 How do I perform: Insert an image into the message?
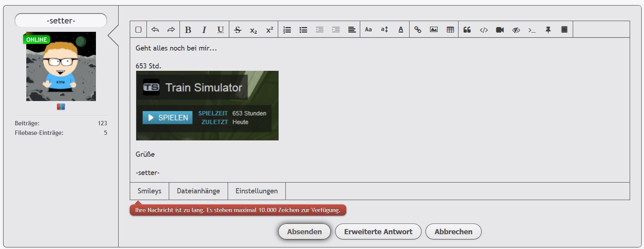tap(434, 29)
